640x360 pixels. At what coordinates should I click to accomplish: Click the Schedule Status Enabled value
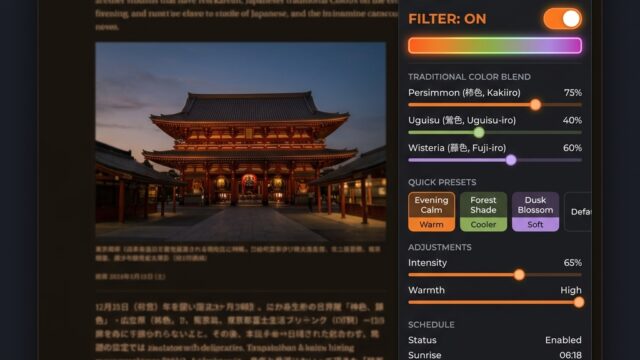tap(563, 340)
